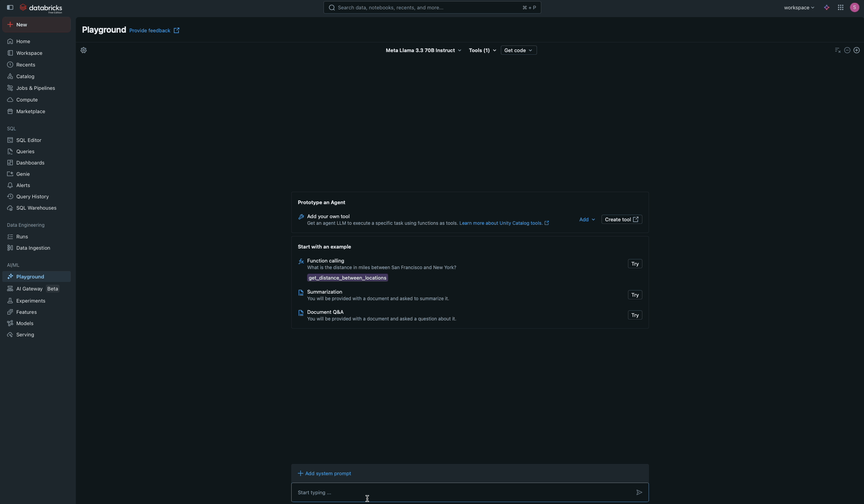Open the Databricks Assistant sparkle icon
The height and width of the screenshot is (504, 864).
[826, 7]
